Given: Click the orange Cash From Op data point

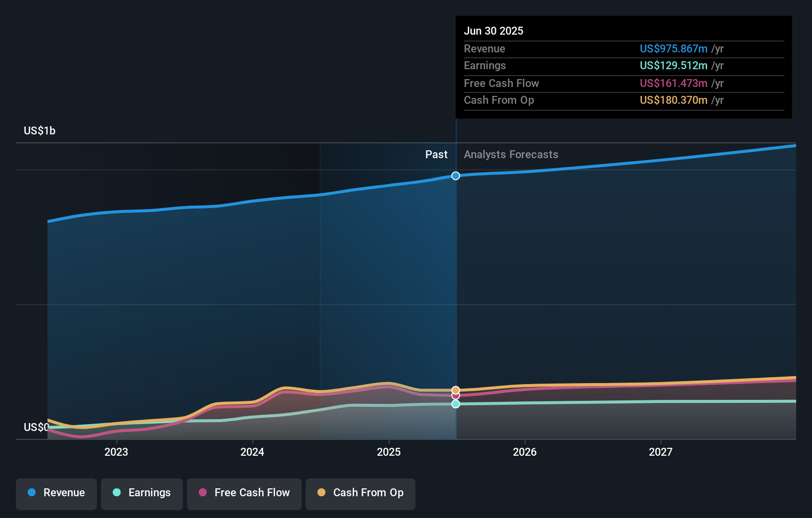Looking at the screenshot, I should pyautogui.click(x=455, y=390).
